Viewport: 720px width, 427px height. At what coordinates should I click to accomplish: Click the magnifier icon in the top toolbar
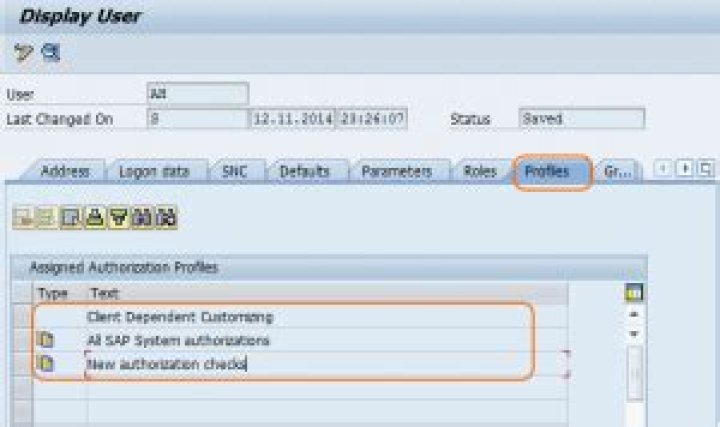coord(49,52)
